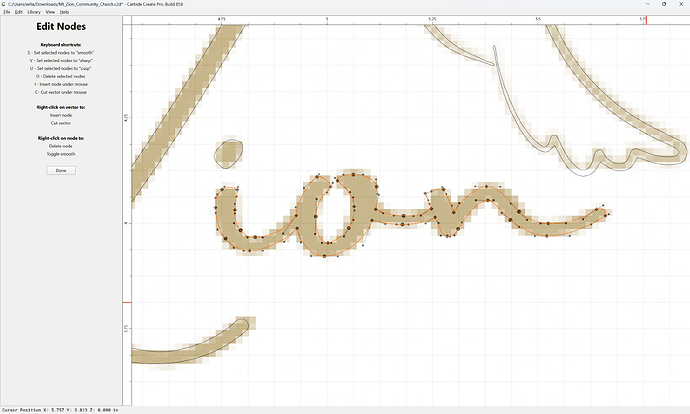Open the View menu
Screen dimensions: 690x414
click(50, 12)
